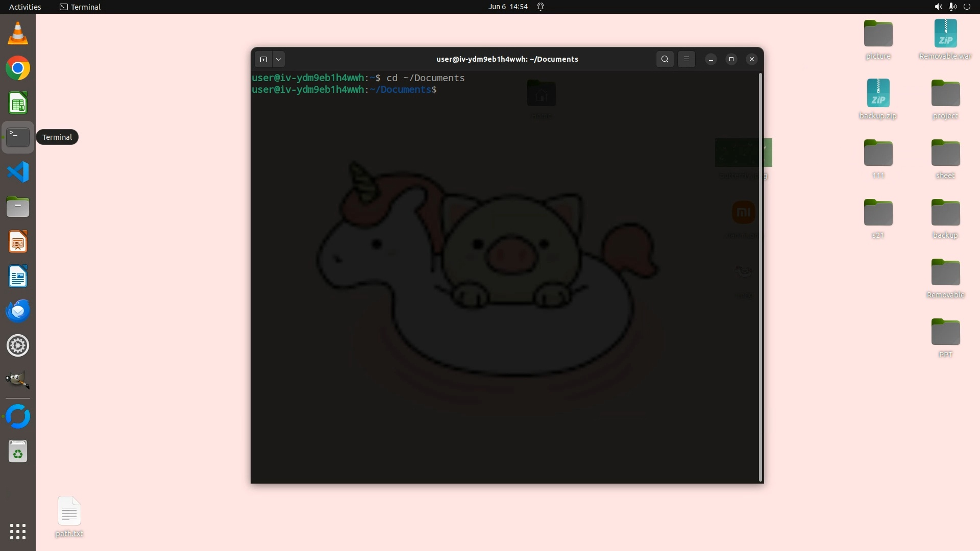Image resolution: width=980 pixels, height=551 pixels.
Task: Click the date and time clock
Action: tap(507, 7)
